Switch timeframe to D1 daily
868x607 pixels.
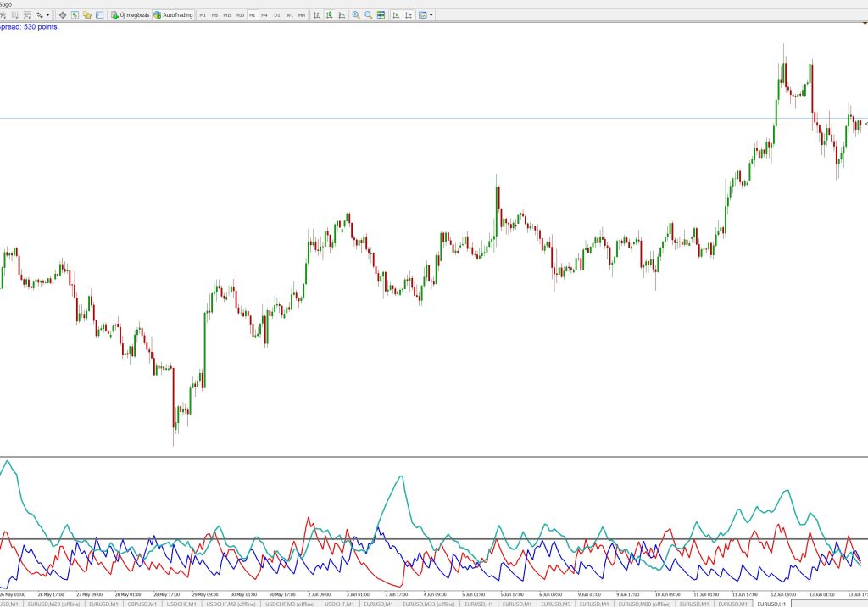click(277, 15)
